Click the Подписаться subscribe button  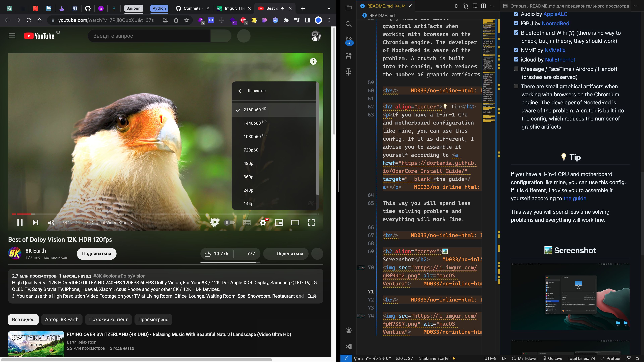pyautogui.click(x=96, y=254)
